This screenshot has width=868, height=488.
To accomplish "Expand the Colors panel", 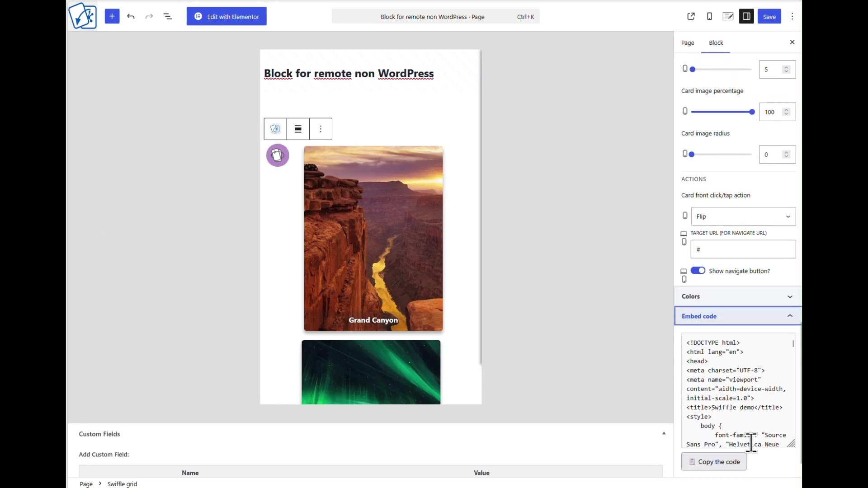I will (x=738, y=296).
